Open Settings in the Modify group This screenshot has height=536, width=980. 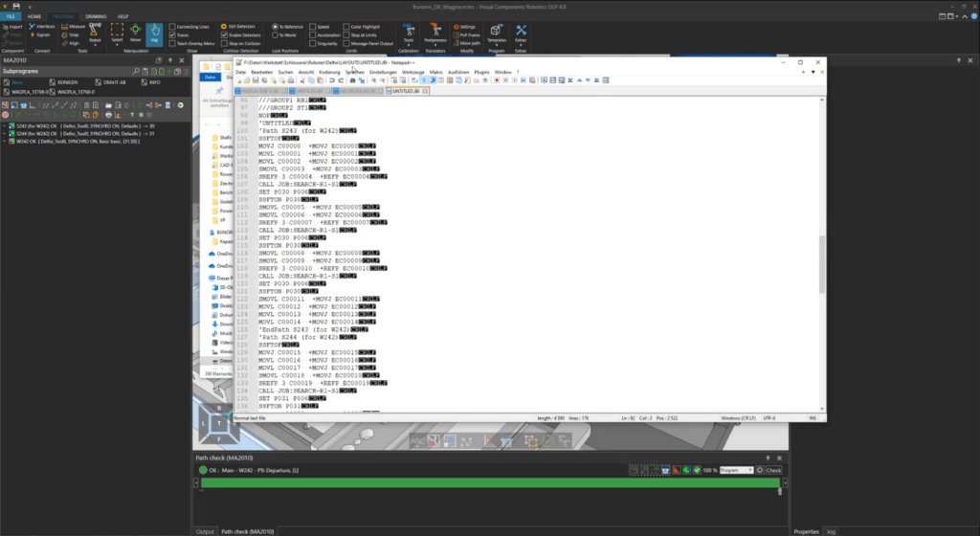pyautogui.click(x=465, y=27)
